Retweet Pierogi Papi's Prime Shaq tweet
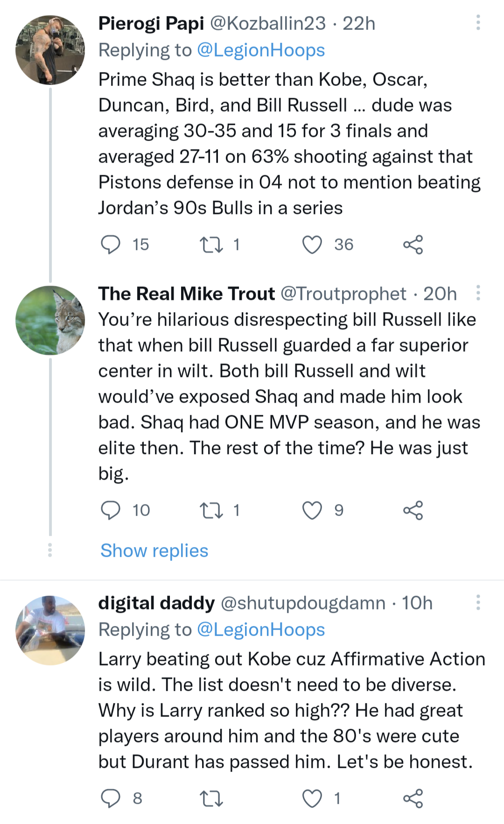The width and height of the screenshot is (504, 824). [211, 244]
